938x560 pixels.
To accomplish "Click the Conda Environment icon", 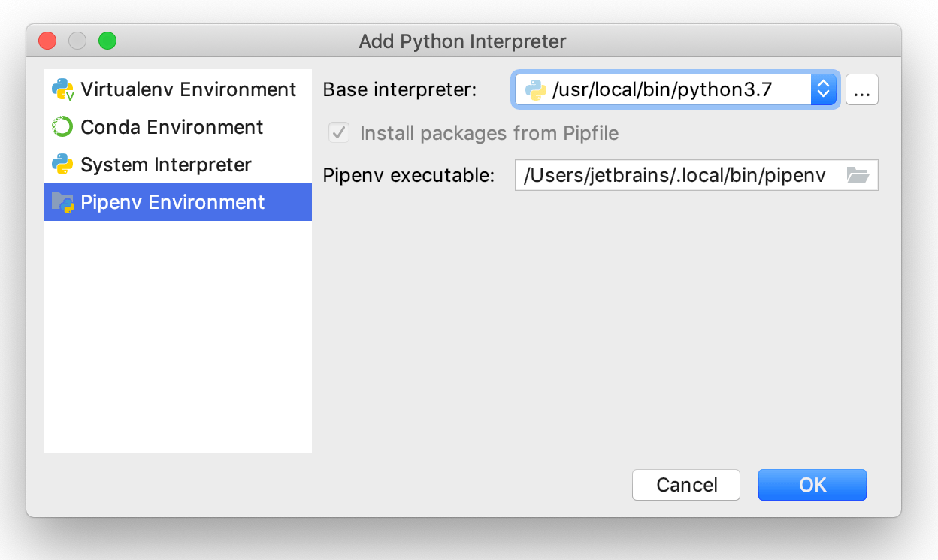I will pyautogui.click(x=61, y=126).
